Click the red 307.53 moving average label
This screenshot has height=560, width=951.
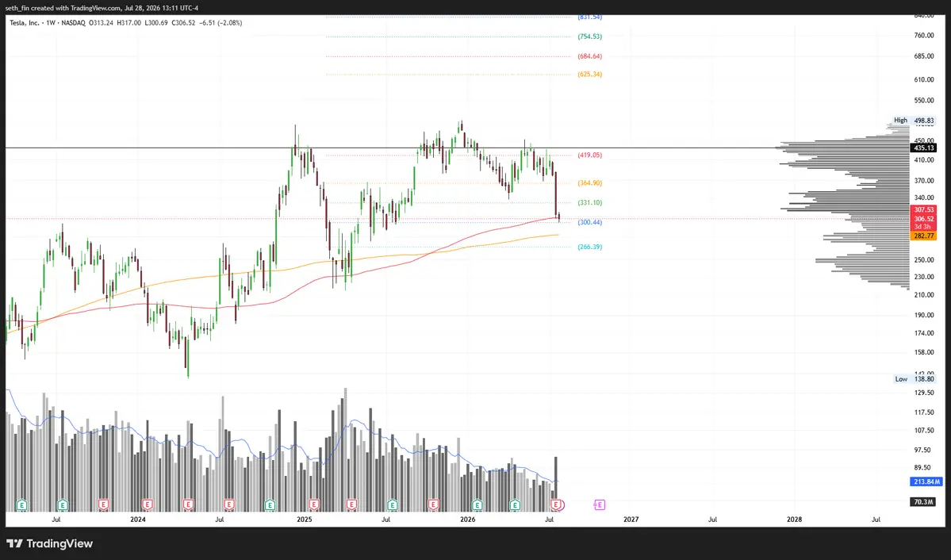click(x=924, y=209)
